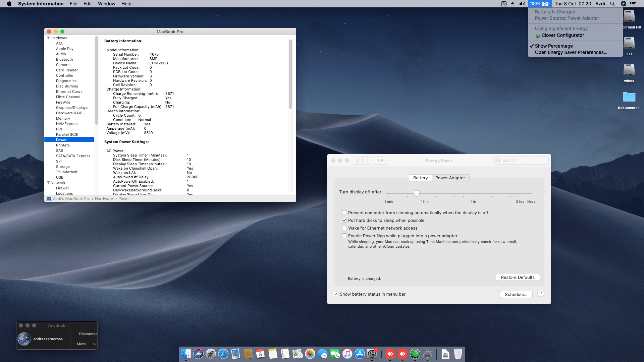The image size is (644, 362).
Task: Open the Window menu in System Information
Action: click(x=106, y=4)
